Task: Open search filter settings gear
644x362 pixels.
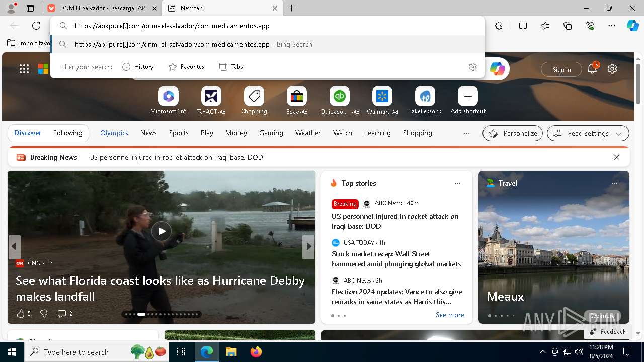Action: click(473, 67)
